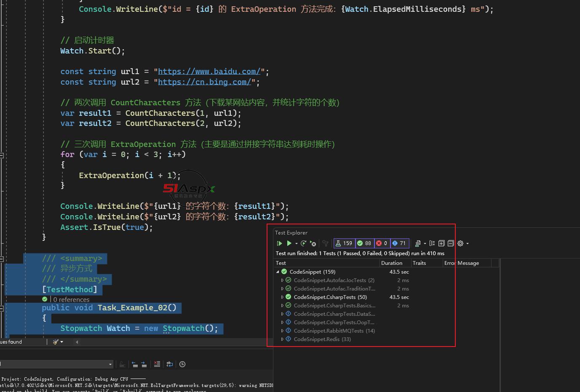This screenshot has height=392, width=580.
Task: Toggle the 0 failed tests filter
Action: tap(382, 243)
